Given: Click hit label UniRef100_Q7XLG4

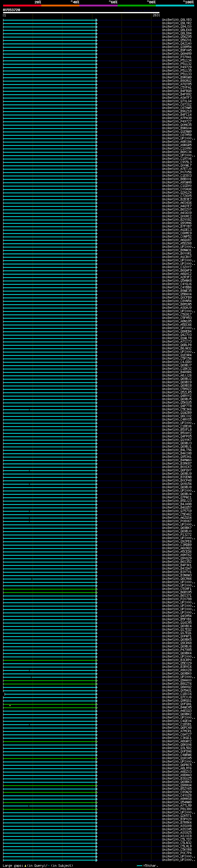Looking at the screenshot, I should pos(177,101).
